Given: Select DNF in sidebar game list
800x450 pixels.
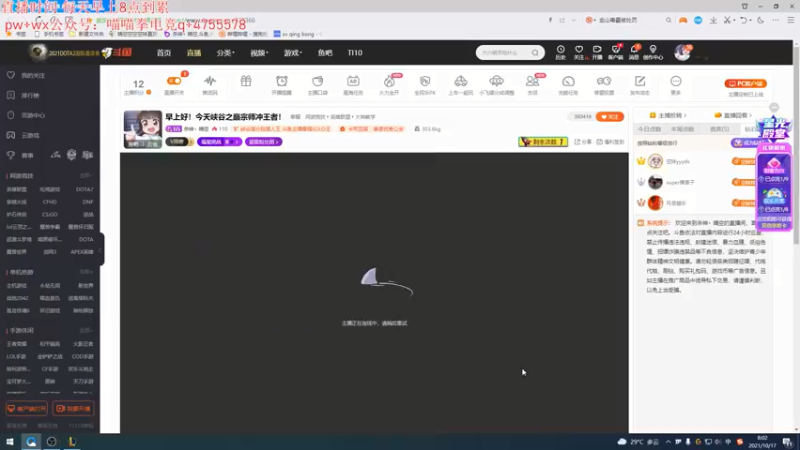Looking at the screenshot, I should [x=88, y=202].
